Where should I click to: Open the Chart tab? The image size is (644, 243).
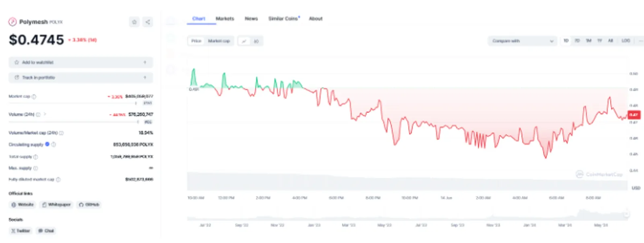pos(198,19)
